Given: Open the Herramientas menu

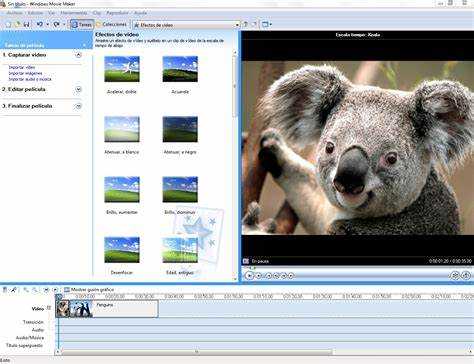Looking at the screenshot, I should 74,13.
